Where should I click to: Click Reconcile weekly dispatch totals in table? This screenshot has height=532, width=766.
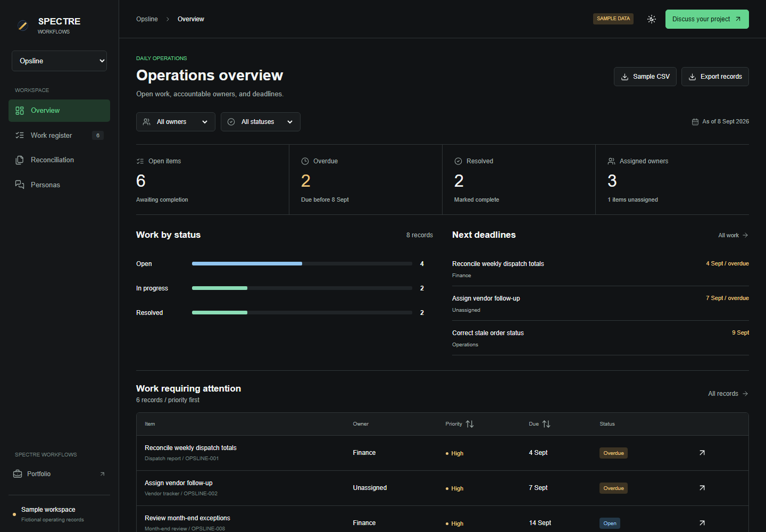190,448
